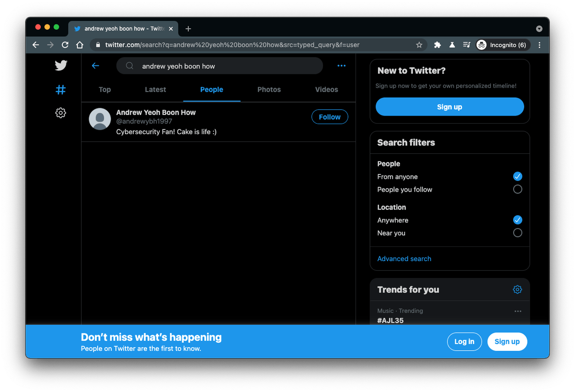
Task: Open the #AJL35 trending topic
Action: click(390, 321)
